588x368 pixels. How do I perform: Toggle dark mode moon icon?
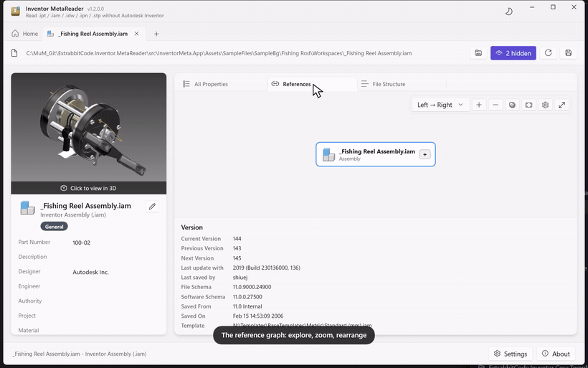(x=508, y=11)
